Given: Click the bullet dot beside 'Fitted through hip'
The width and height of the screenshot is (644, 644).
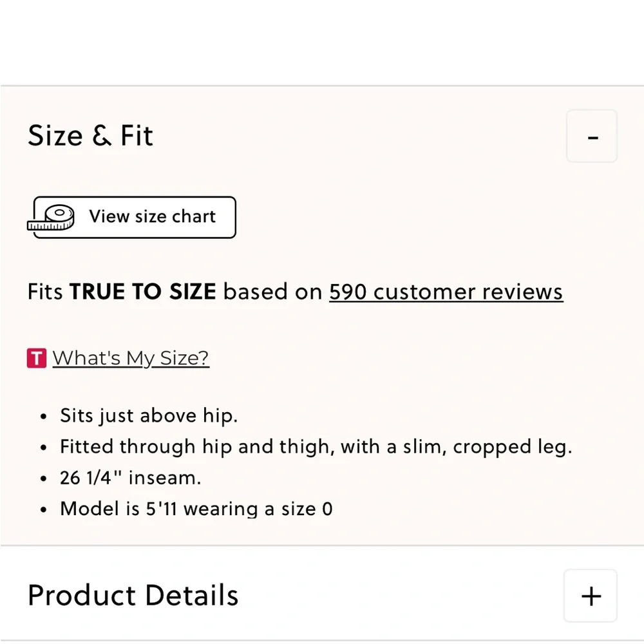Looking at the screenshot, I should pyautogui.click(x=43, y=448).
